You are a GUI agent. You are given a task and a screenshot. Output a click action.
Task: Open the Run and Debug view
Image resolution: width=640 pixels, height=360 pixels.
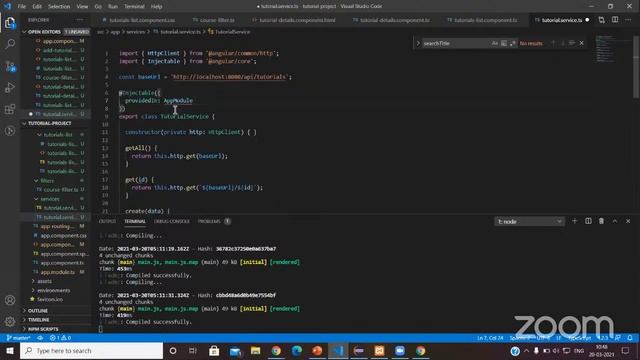pos(10,87)
